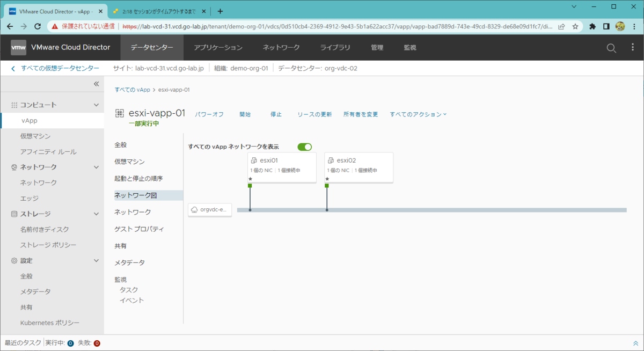644x351 pixels.
Task: Collapse the コンピュート section
Action: 96,105
